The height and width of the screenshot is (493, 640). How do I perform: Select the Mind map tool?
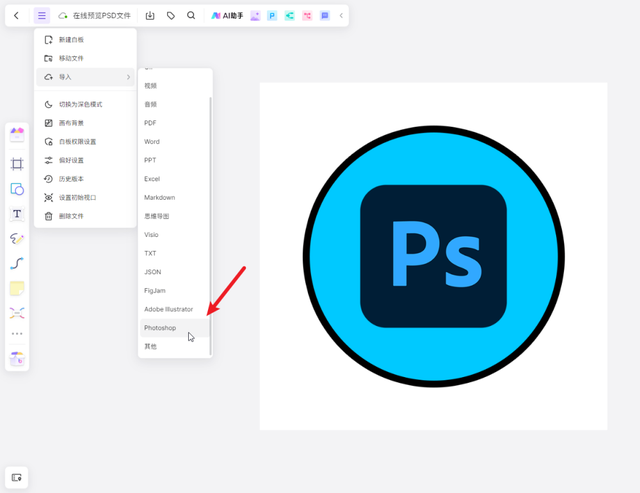17,313
